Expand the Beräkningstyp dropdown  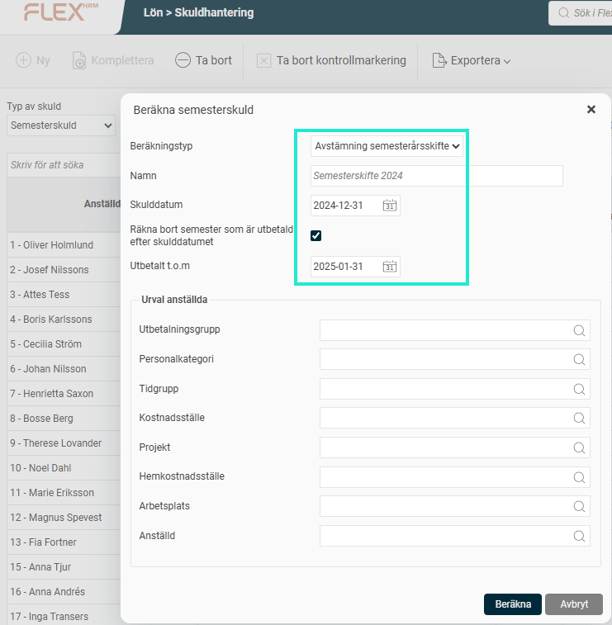coord(386,146)
